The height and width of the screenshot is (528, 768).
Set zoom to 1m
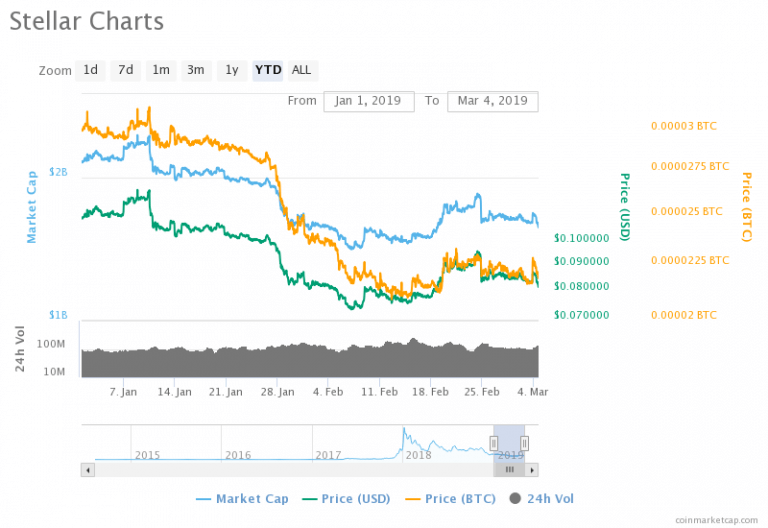[x=161, y=71]
